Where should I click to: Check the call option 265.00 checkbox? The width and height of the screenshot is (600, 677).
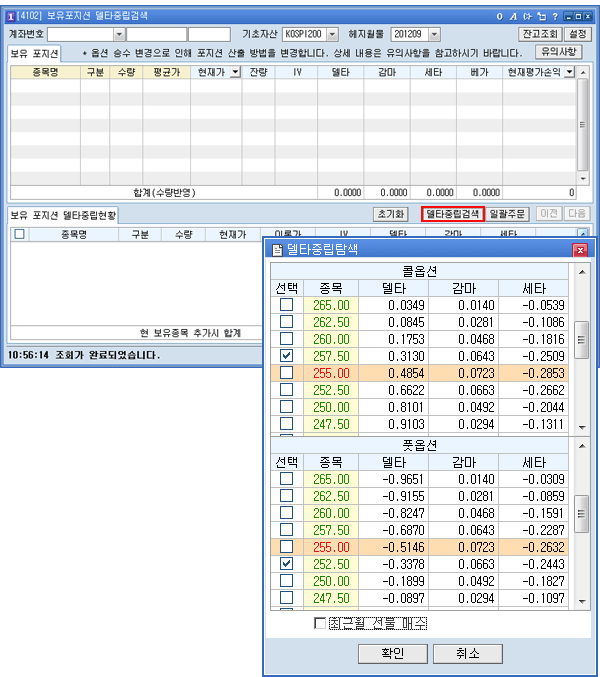point(287,304)
